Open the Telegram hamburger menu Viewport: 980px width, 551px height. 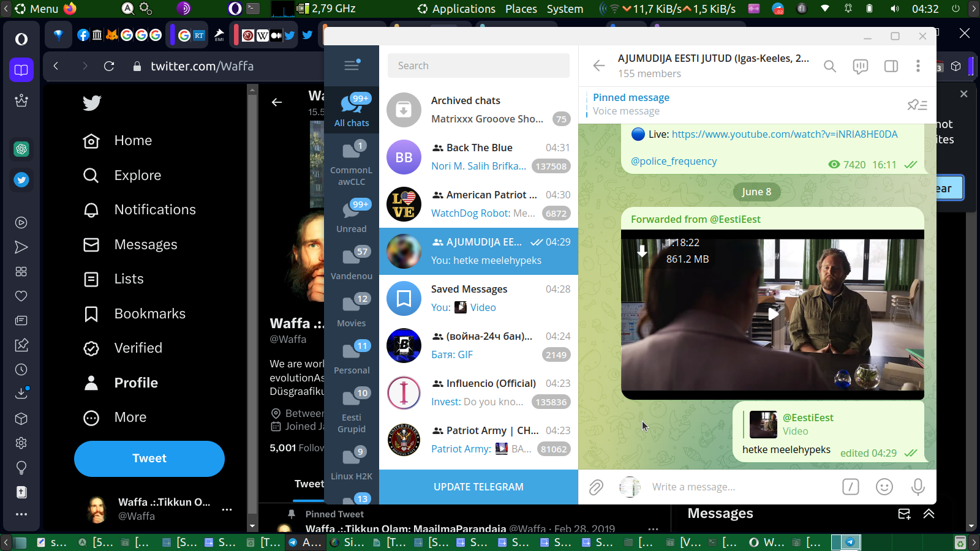point(352,65)
